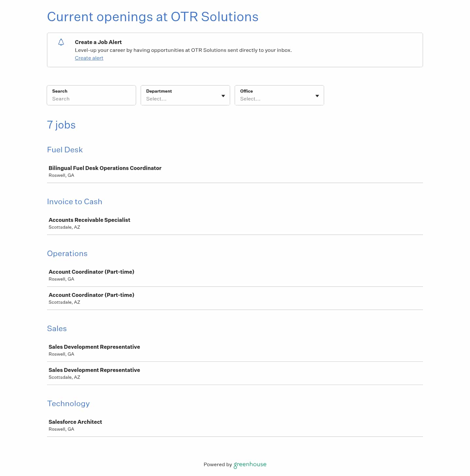Open Account Coordinator job in Roswell, GA
The width and height of the screenshot is (470, 476).
[x=91, y=272]
